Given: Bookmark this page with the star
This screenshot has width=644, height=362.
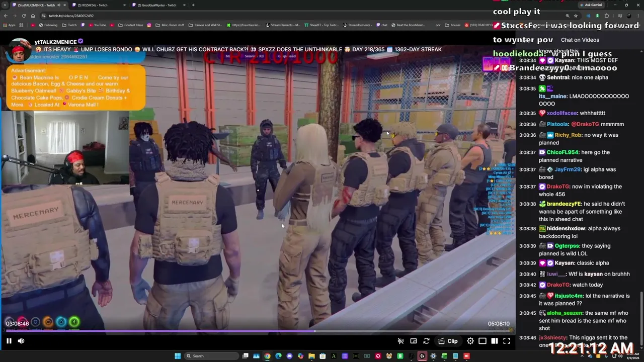Looking at the screenshot, I should click(576, 16).
